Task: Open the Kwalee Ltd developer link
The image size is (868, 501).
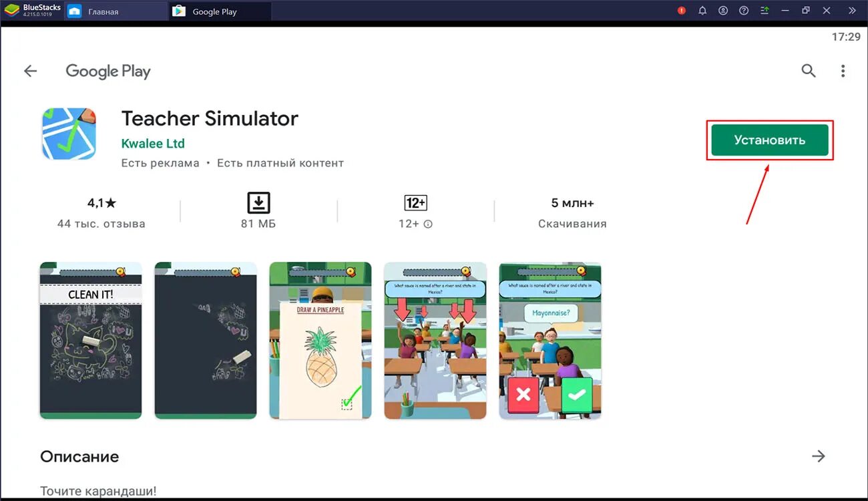Action: pos(153,144)
